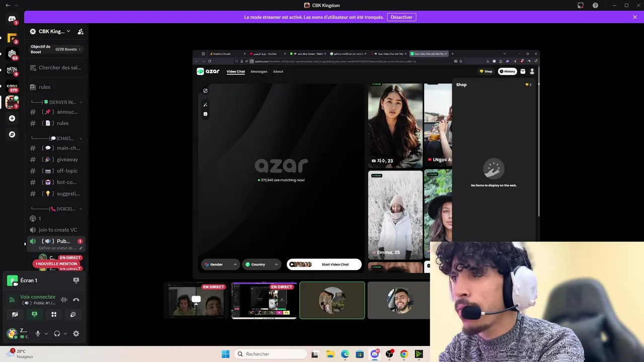Open the stage channel named t
This screenshot has height=362, width=644.
(x=56, y=218)
